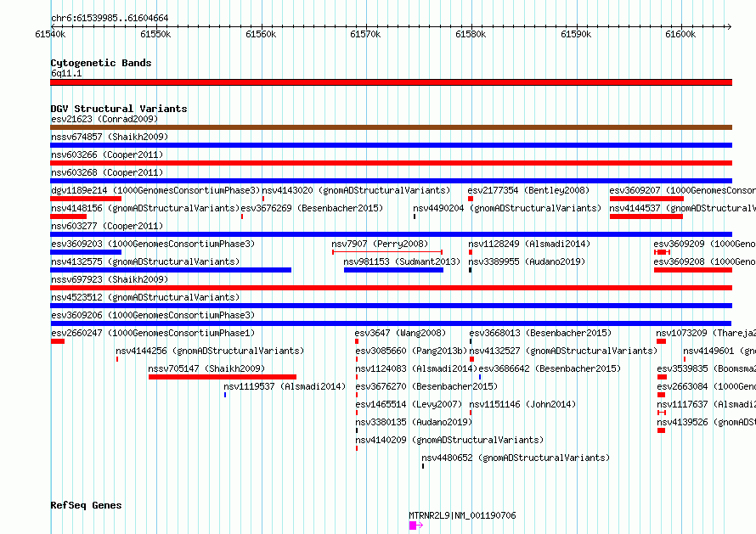Viewport: 756px width, 534px height.
Task: Click the DGV Structural Variants track title
Action: pyautogui.click(x=119, y=109)
